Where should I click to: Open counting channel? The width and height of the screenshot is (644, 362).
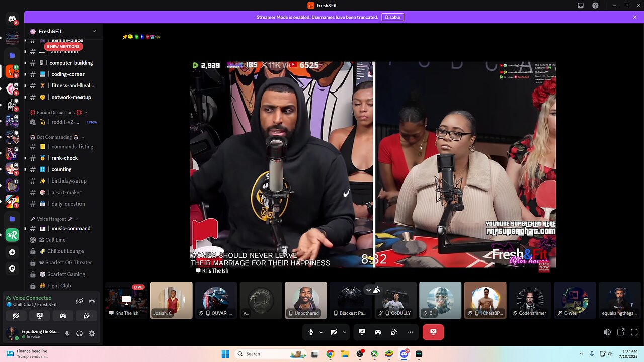(63, 169)
